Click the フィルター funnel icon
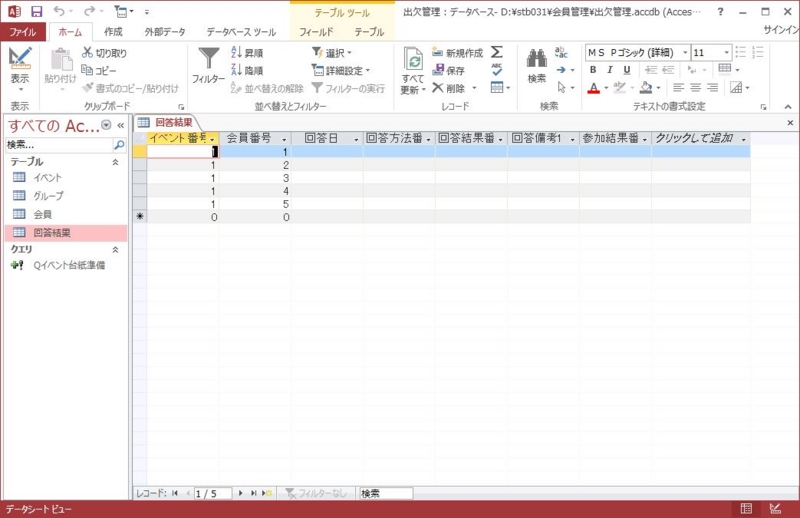 (x=209, y=59)
